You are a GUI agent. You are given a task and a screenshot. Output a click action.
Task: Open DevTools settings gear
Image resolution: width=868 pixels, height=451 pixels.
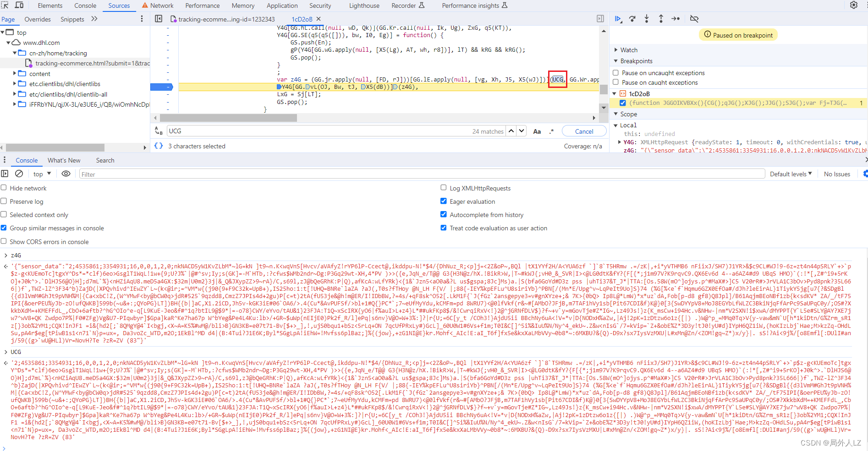coord(854,5)
